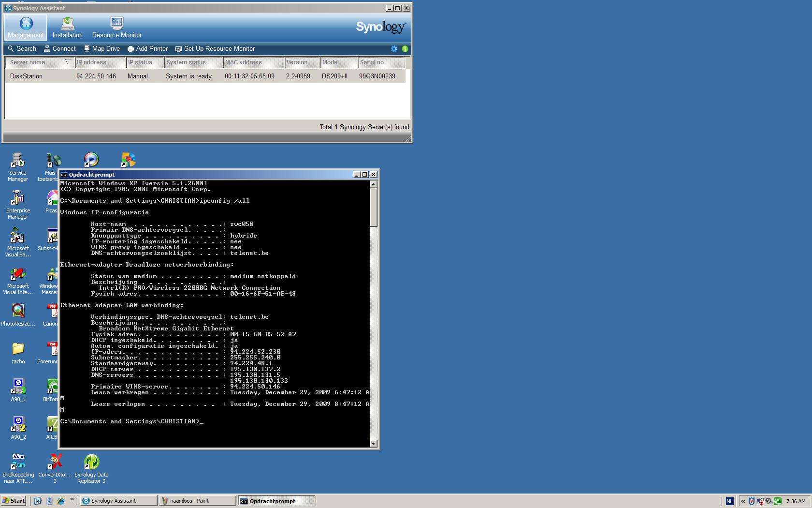The width and height of the screenshot is (812, 508).
Task: Click the Synology Assistant title bar icon
Action: tap(8, 8)
